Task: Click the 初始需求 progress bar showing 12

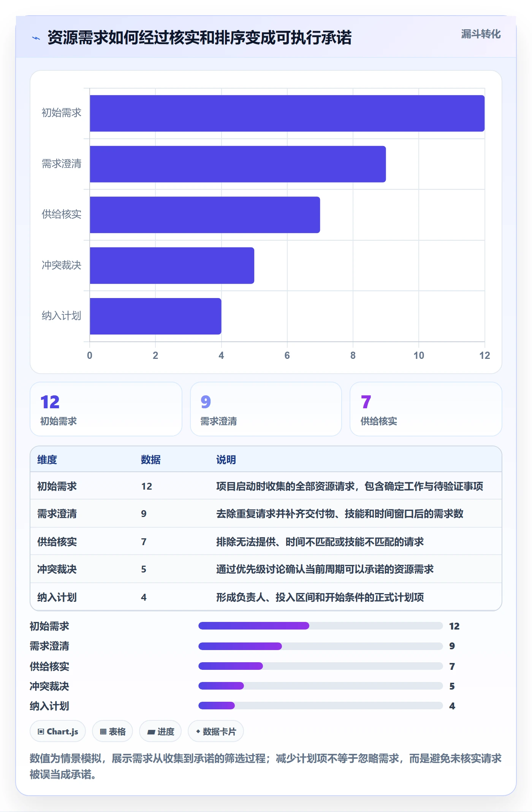Action: click(321, 626)
